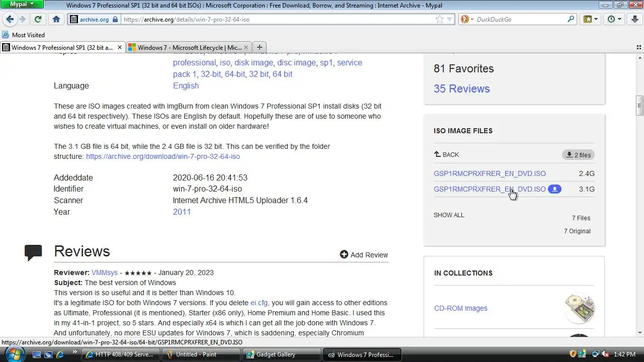Open the Windows Start orb

(x=15, y=353)
